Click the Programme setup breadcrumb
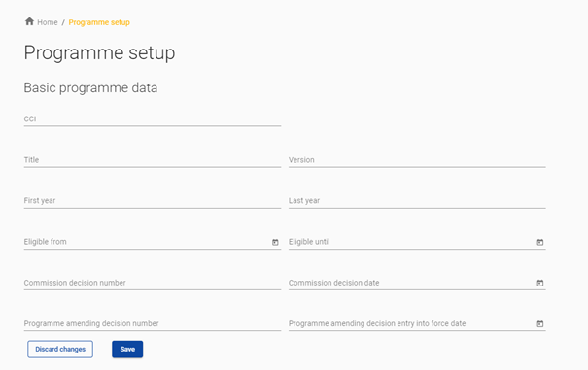The image size is (588, 370). (99, 22)
